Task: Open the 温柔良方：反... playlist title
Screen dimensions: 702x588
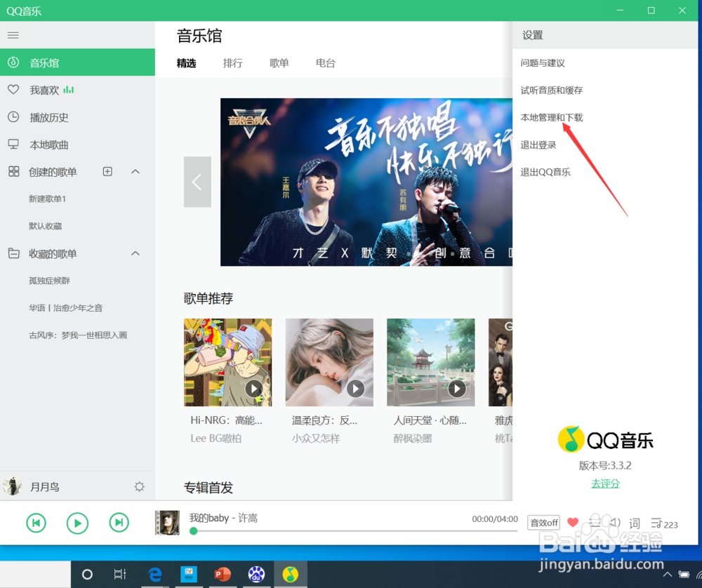Action: coord(324,420)
